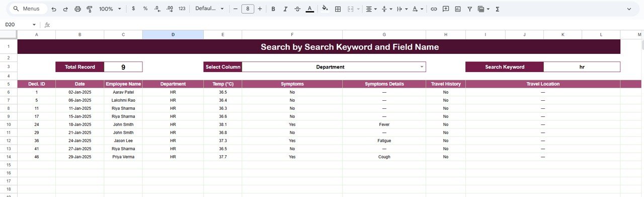Viewport: 644px width, 197px height.
Task: Insert a chart
Action: click(458, 9)
